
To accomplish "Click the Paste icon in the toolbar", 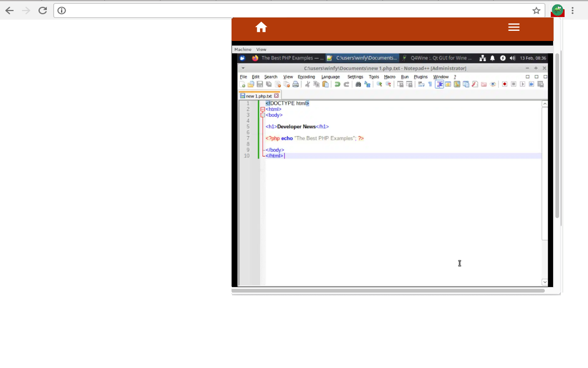I will [325, 84].
